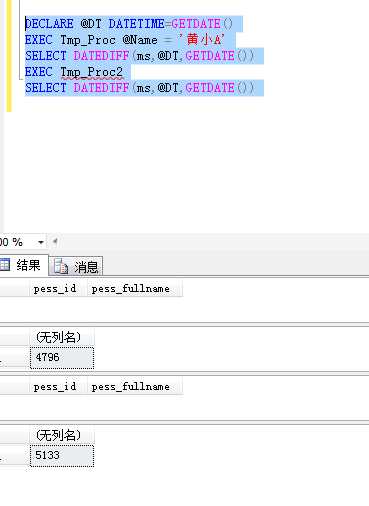Switch to the 结果 results tab
369x506 pixels.
(23, 265)
